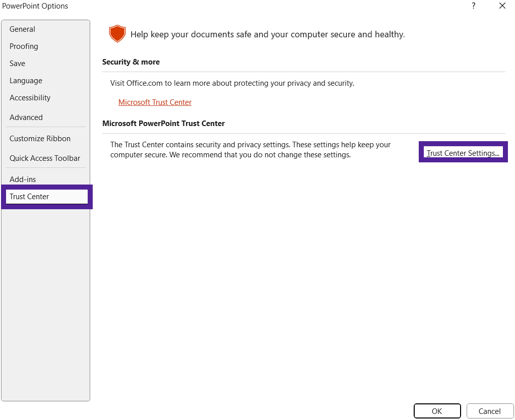Select the Trust Center category

(x=29, y=197)
